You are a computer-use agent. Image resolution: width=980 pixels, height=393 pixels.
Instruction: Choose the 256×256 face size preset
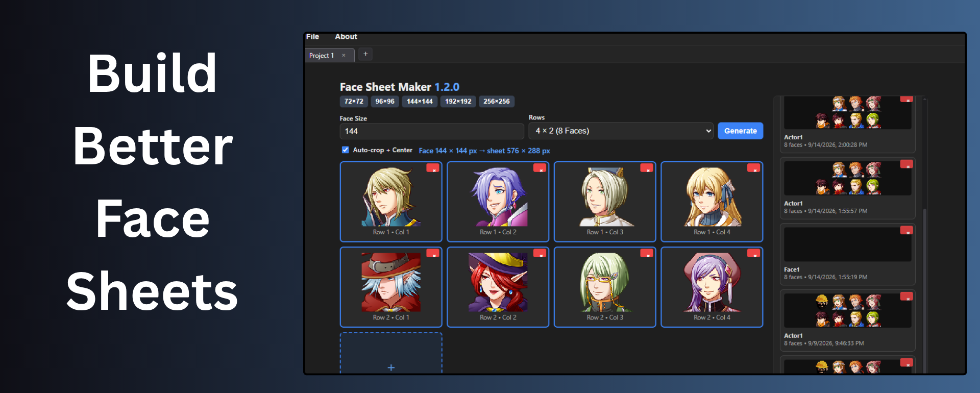click(497, 102)
